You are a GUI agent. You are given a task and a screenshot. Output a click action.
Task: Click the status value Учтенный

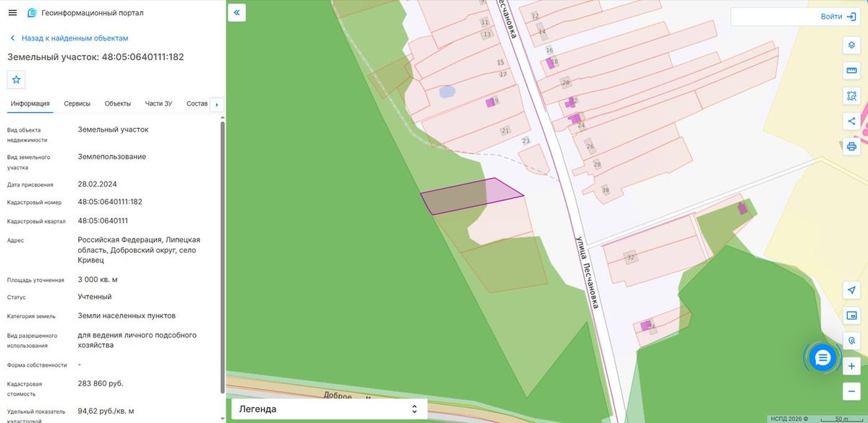coord(95,296)
